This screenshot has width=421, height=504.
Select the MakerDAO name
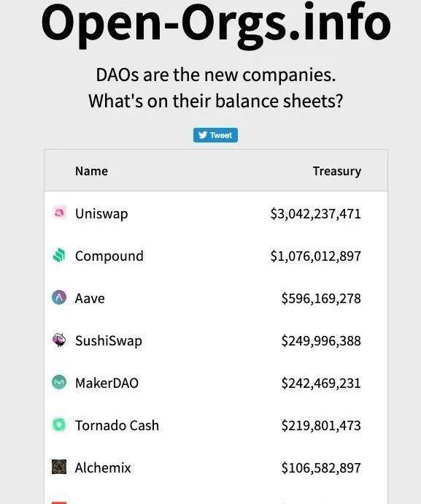tap(107, 383)
